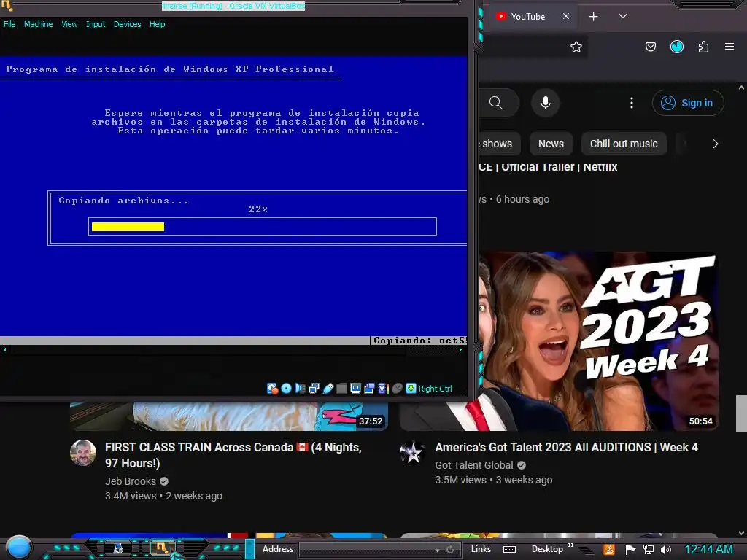Open the Links toolbar on taskbar
Screen dimensions: 747x560
[x=481, y=549]
